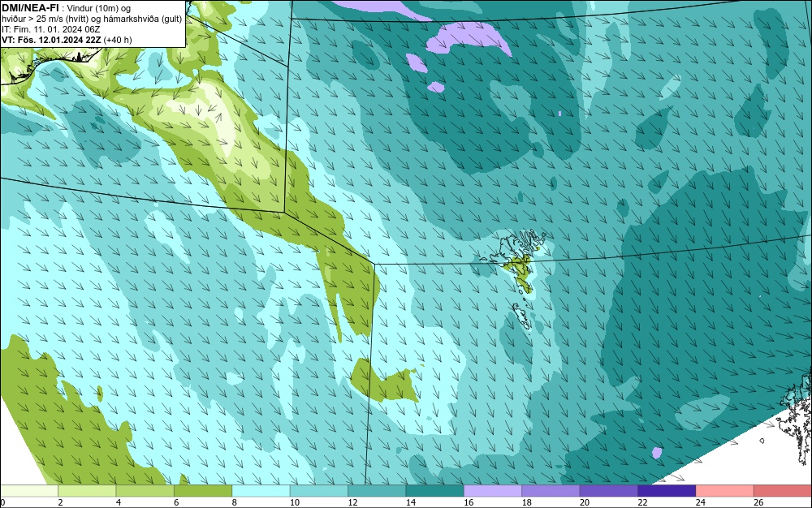
Task: Click the 24–26 m/s pink legend swatch
Action: point(725,491)
